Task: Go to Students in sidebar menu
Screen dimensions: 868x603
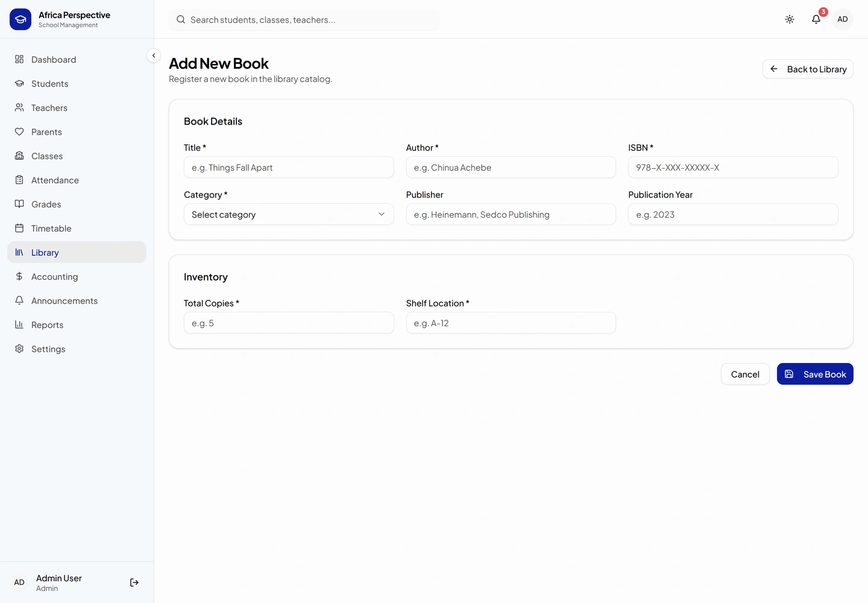Action: [77, 83]
